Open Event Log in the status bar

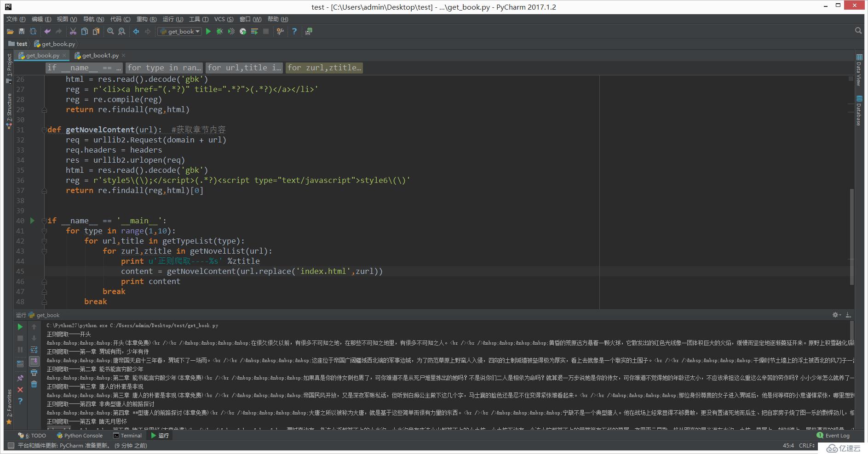(833, 435)
